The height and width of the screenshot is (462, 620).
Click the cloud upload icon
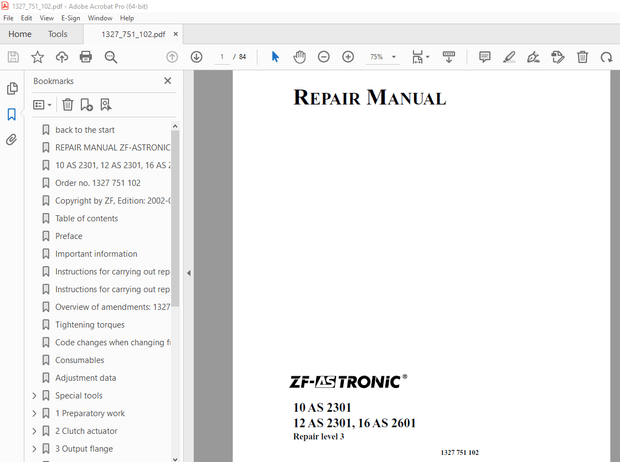coord(62,57)
